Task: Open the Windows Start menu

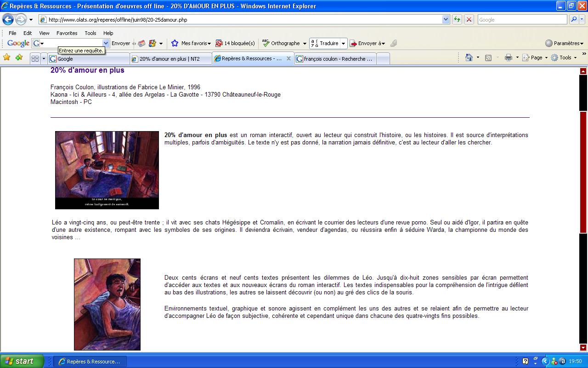Action: [22, 361]
